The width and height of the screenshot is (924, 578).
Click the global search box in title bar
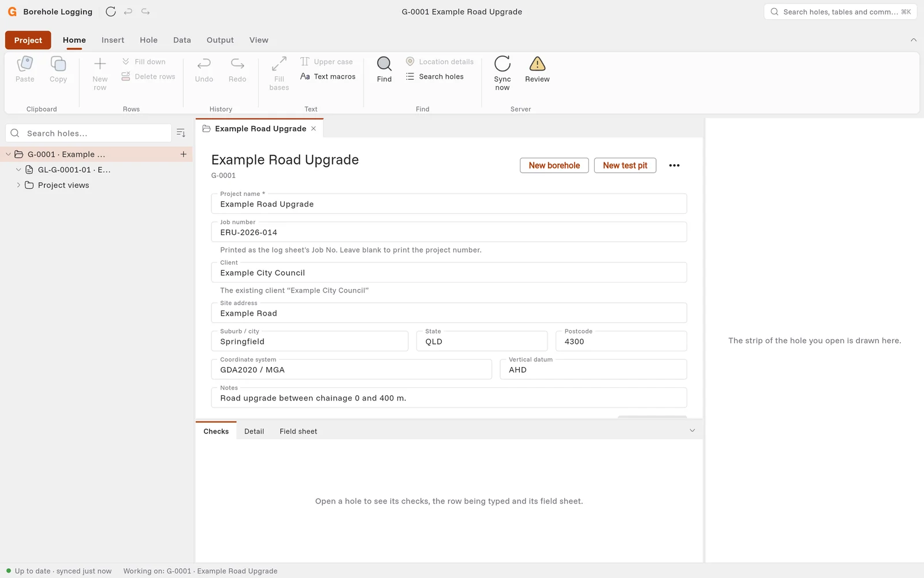coord(840,12)
